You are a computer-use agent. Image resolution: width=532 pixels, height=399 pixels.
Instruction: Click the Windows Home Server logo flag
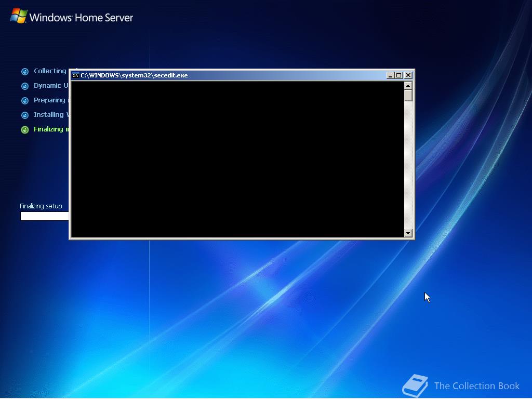19,16
